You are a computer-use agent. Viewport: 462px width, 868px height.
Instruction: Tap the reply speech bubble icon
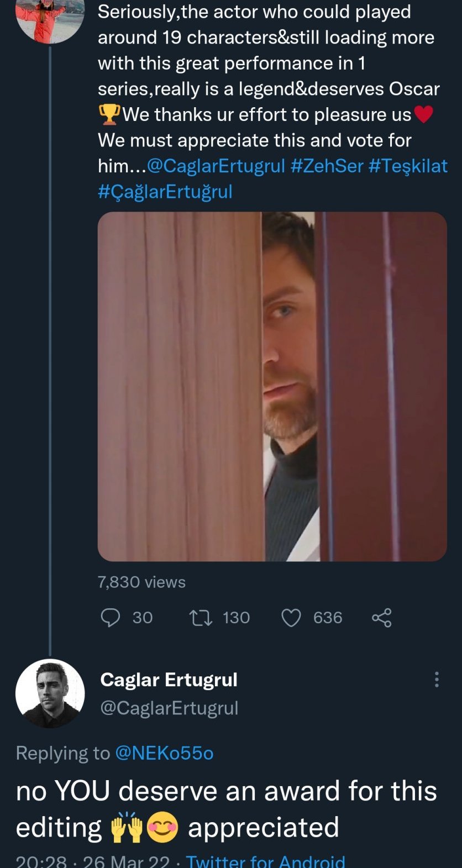pos(110,617)
